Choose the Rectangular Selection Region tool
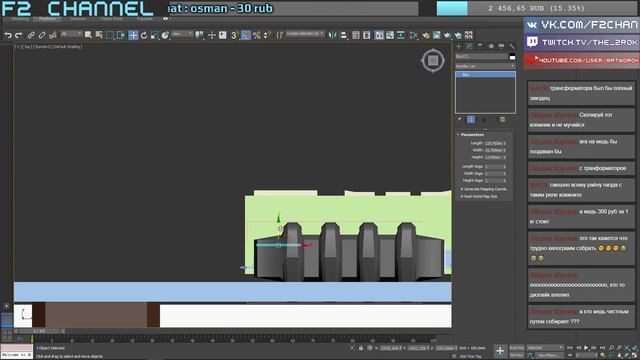640x360 pixels. coord(110,36)
